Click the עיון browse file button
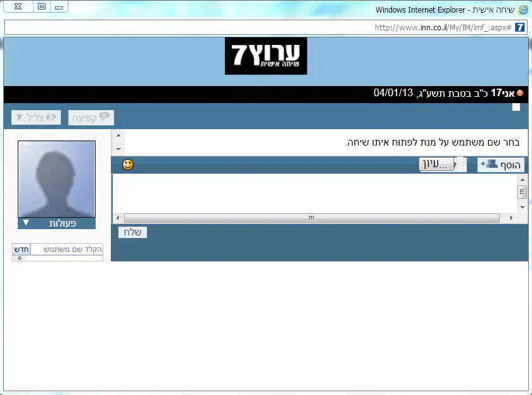This screenshot has height=395, width=532. [x=436, y=165]
